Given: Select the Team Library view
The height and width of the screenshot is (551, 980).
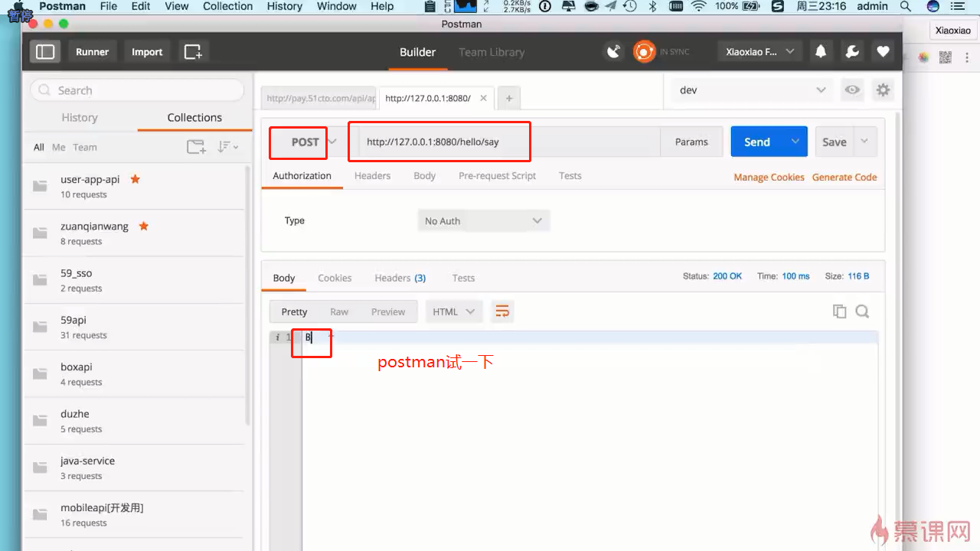Looking at the screenshot, I should pyautogui.click(x=492, y=52).
